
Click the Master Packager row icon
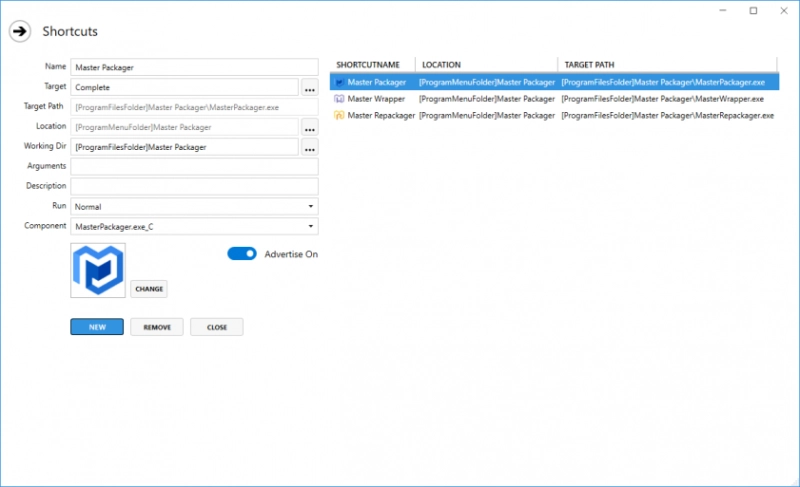[339, 82]
